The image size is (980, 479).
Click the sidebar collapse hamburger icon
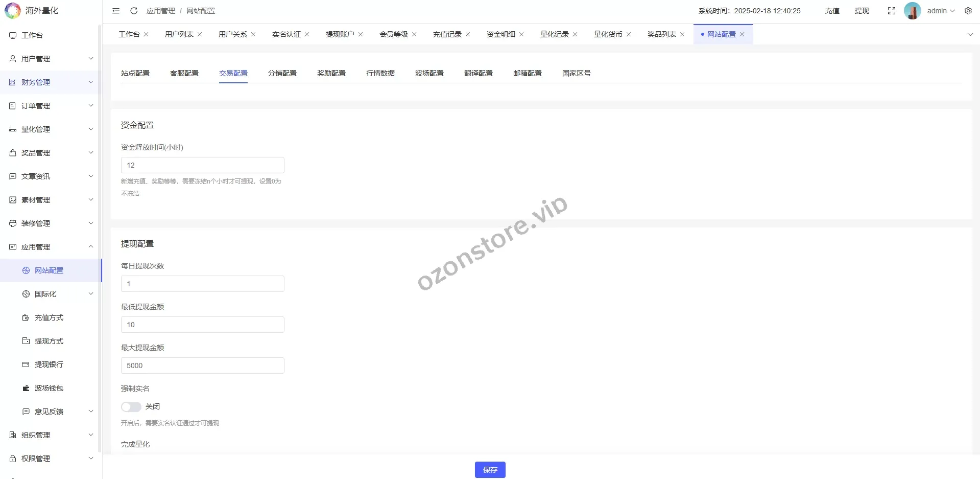pos(116,11)
